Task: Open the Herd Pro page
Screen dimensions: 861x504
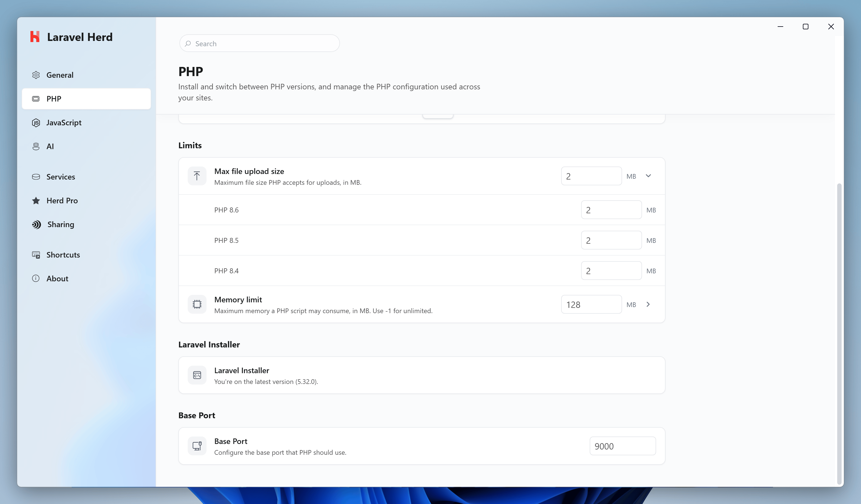Action: click(86, 201)
